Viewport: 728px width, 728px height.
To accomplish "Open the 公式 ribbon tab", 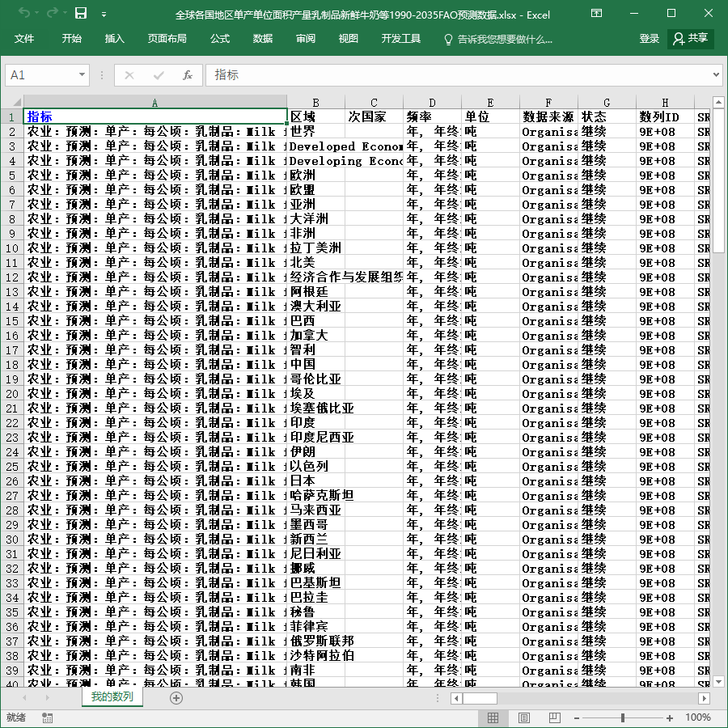I will 219,39.
